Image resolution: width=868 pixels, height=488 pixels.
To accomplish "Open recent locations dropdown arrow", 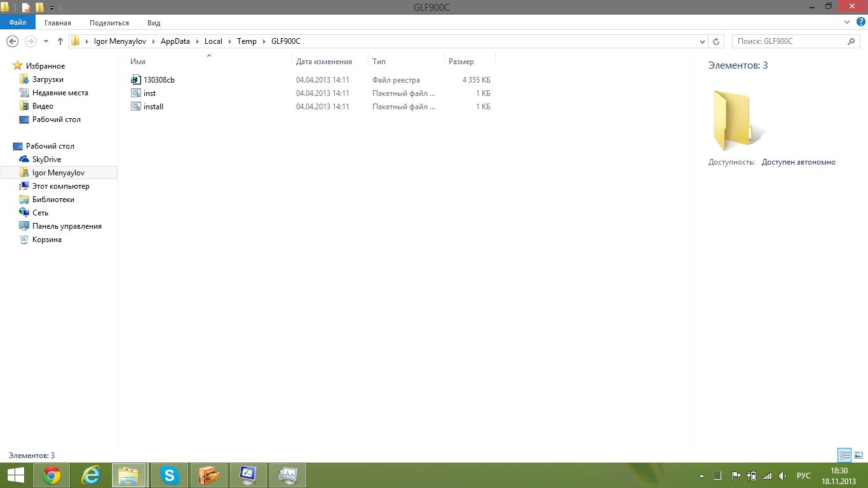I will [46, 41].
